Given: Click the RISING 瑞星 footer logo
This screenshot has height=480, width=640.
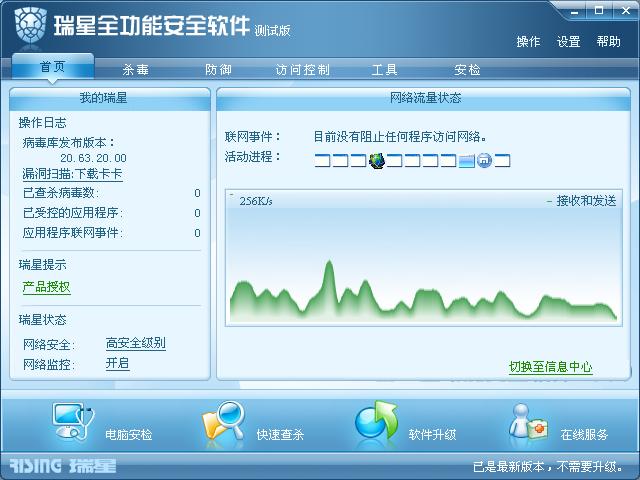Looking at the screenshot, I should 63,466.
